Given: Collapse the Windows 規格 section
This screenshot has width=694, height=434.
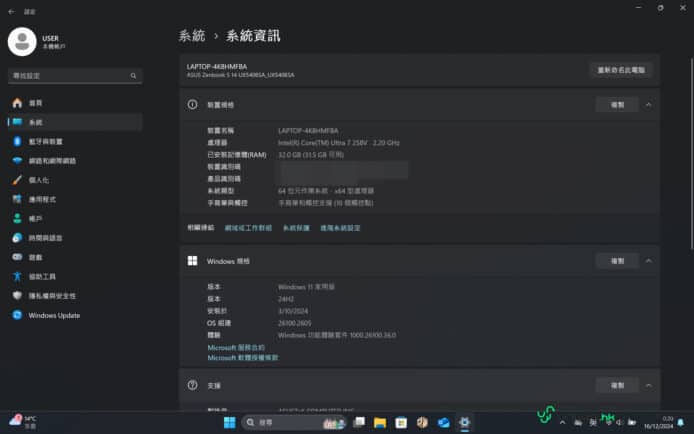Looking at the screenshot, I should 648,260.
